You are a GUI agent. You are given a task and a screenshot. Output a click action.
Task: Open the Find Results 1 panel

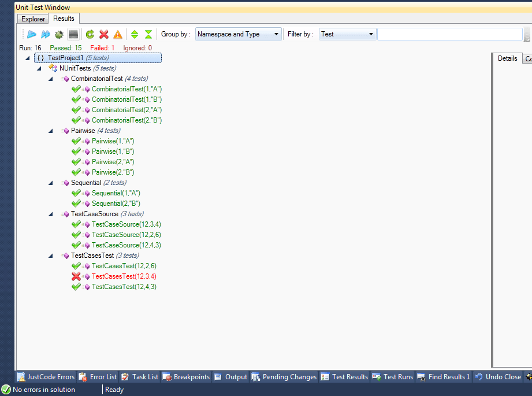[x=444, y=377]
